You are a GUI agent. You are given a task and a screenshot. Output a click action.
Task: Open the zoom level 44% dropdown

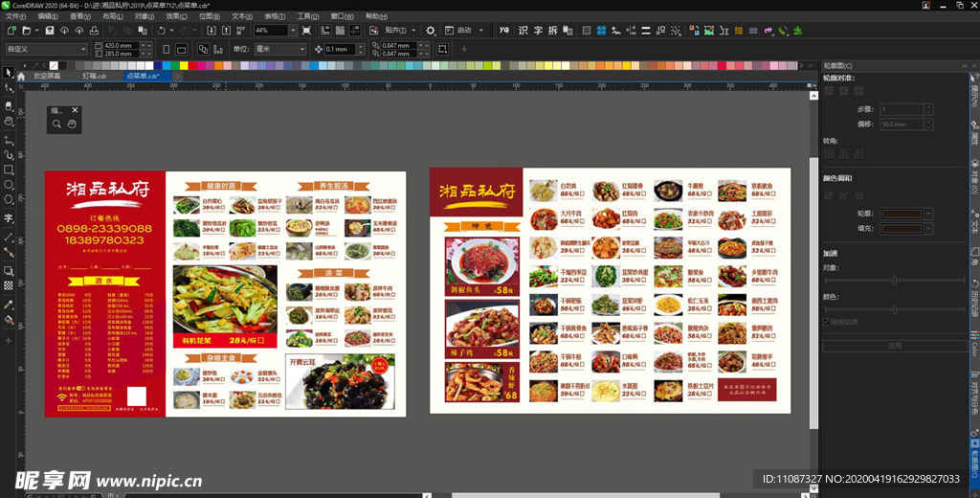click(x=294, y=31)
